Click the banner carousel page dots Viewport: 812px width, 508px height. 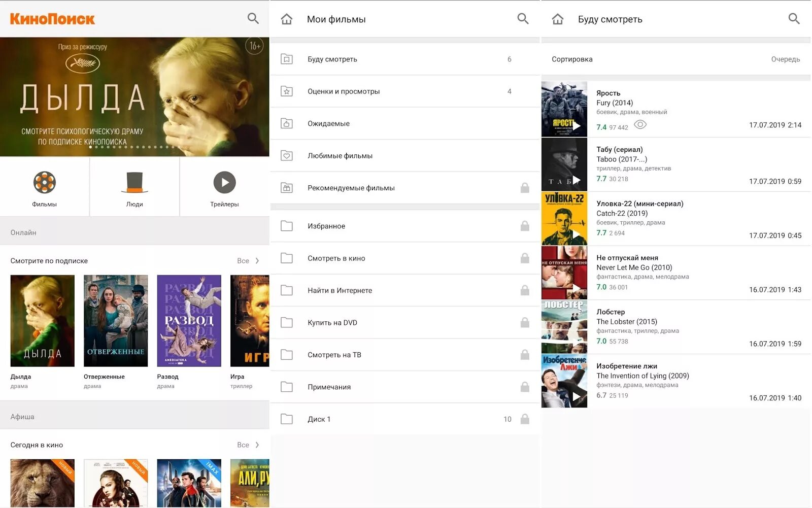134,147
